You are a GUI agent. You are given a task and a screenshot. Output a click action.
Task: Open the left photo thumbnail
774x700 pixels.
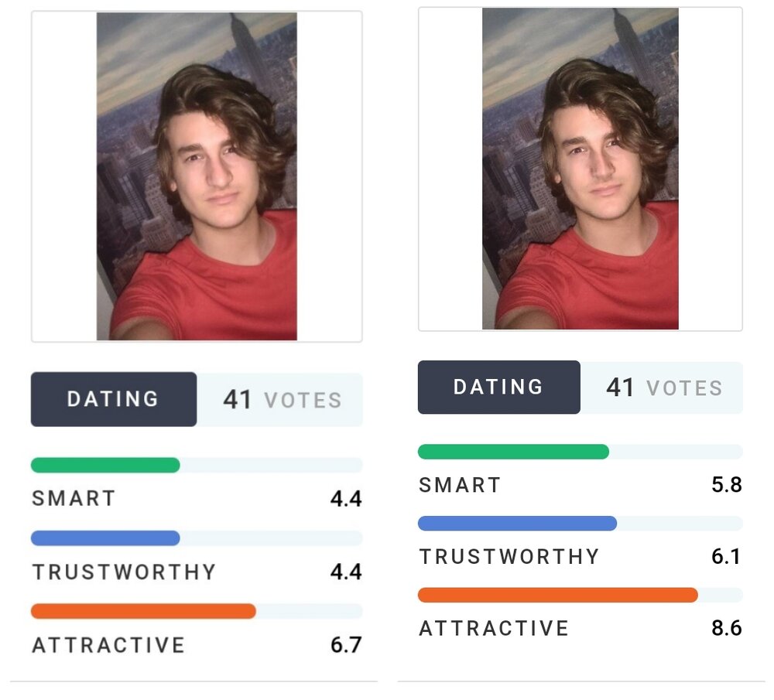[197, 176]
